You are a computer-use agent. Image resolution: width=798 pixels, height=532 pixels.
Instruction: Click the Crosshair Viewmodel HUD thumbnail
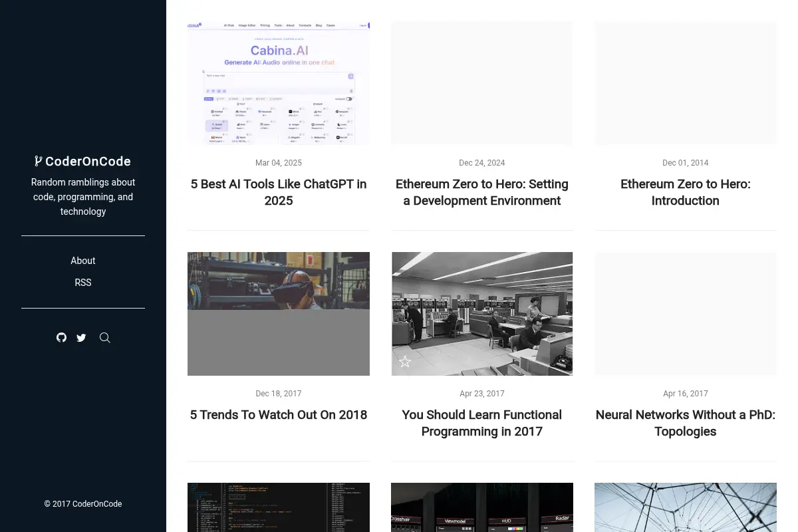(482, 507)
